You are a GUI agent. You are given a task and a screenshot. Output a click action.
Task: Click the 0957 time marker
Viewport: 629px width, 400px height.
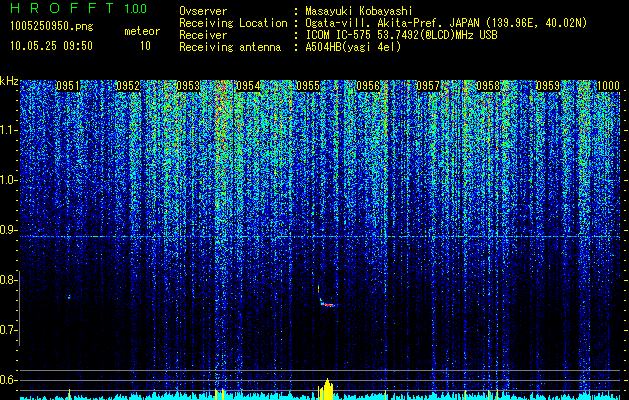click(428, 86)
